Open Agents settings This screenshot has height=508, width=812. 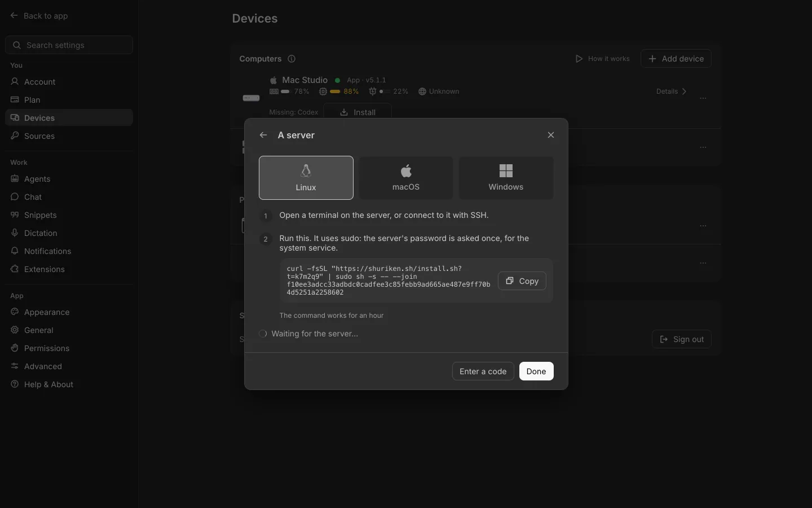click(x=69, y=179)
